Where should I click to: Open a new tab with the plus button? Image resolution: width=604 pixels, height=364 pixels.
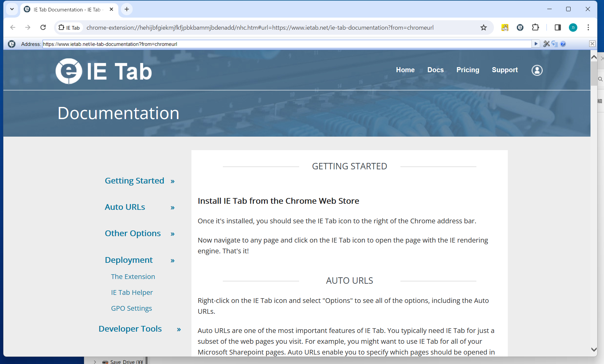(x=127, y=9)
